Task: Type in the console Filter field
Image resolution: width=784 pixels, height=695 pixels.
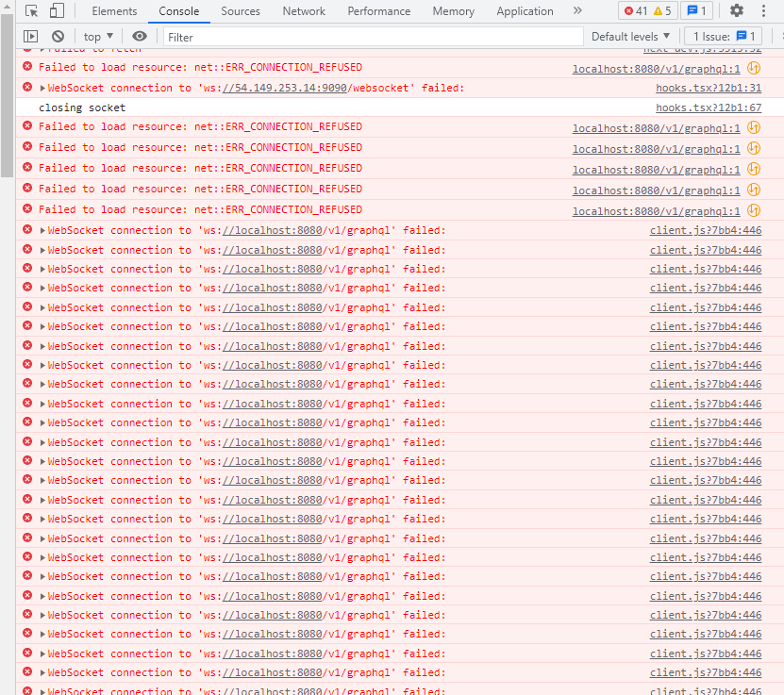Action: click(283, 36)
